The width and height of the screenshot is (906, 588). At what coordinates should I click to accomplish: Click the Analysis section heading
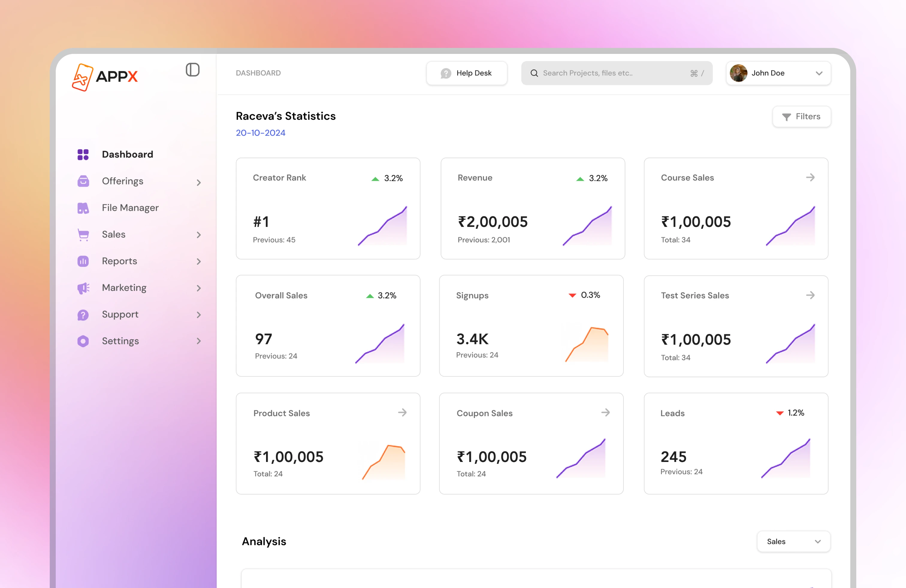point(264,541)
